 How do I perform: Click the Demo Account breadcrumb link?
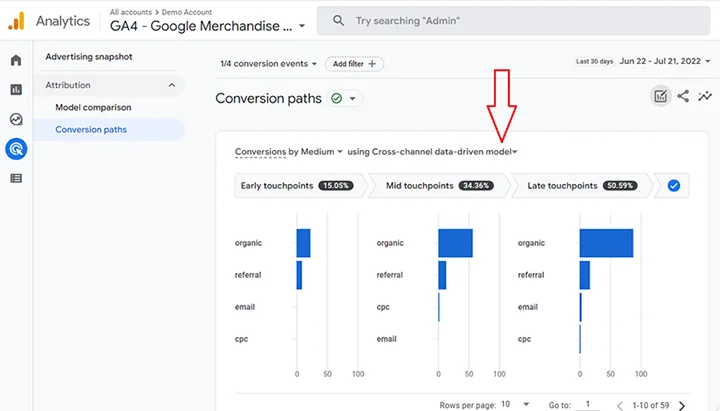coord(186,12)
